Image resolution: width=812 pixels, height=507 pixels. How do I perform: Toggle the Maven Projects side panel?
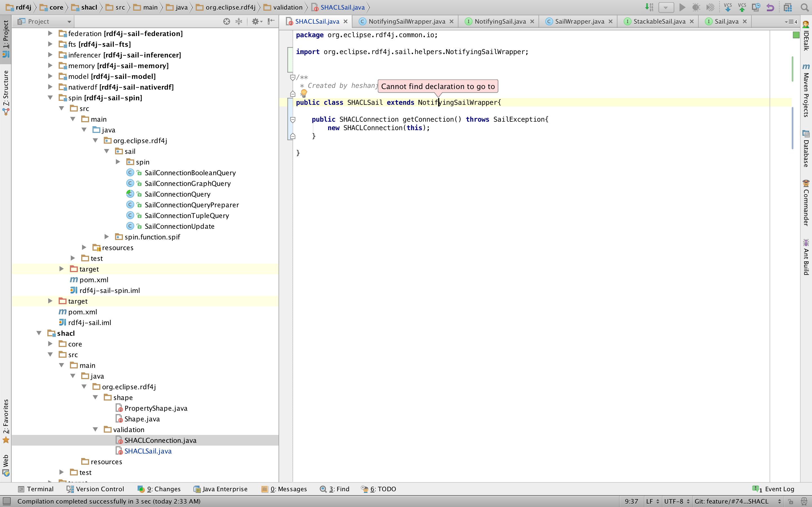[x=806, y=90]
